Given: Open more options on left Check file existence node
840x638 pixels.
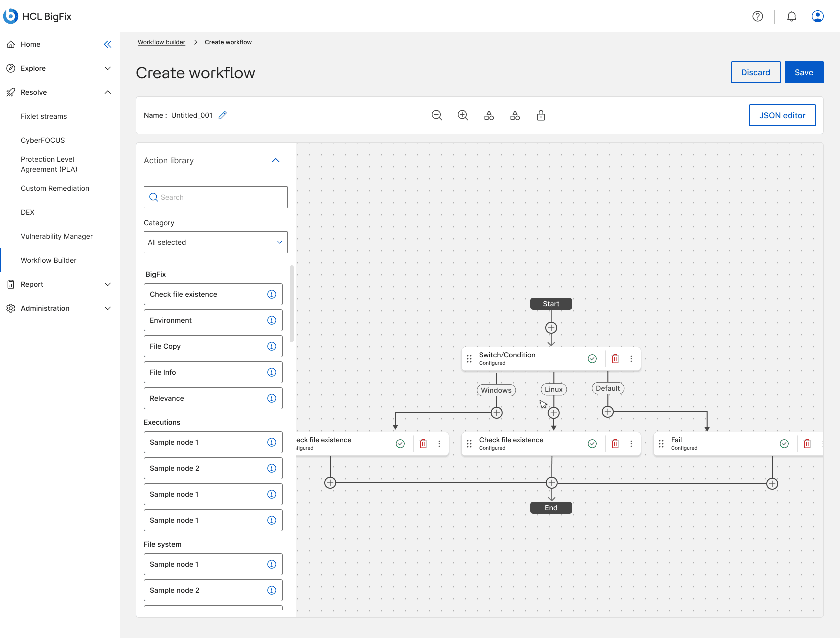Looking at the screenshot, I should pos(439,444).
